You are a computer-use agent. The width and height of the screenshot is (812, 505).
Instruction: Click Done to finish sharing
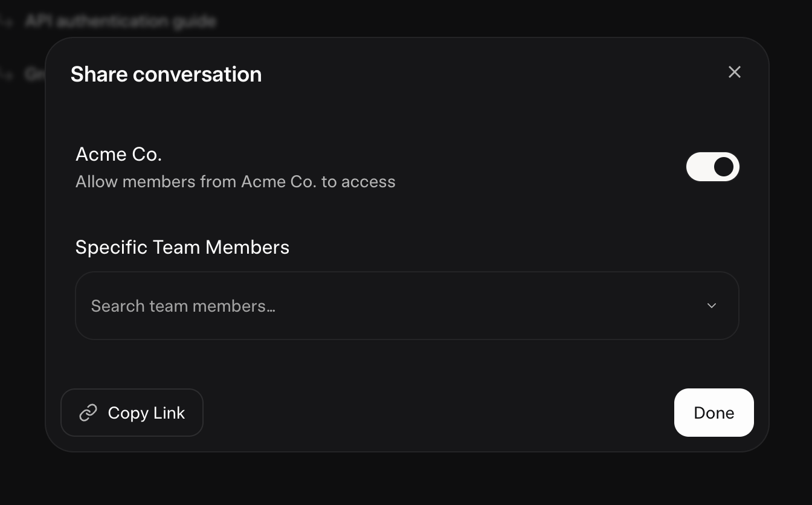click(714, 413)
